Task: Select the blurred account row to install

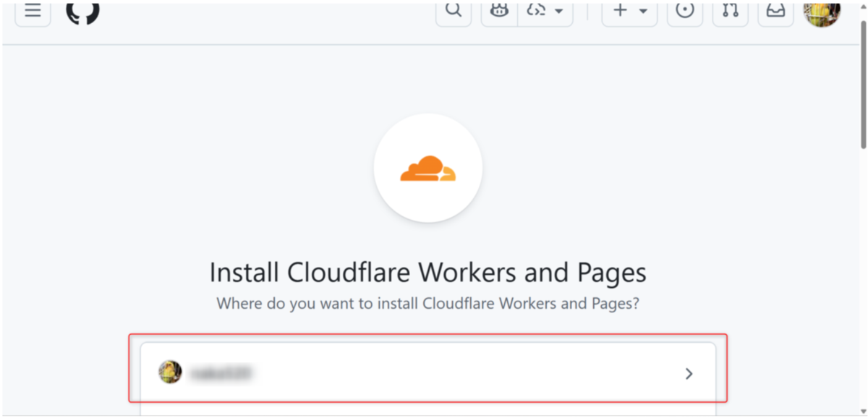Action: pyautogui.click(x=428, y=373)
